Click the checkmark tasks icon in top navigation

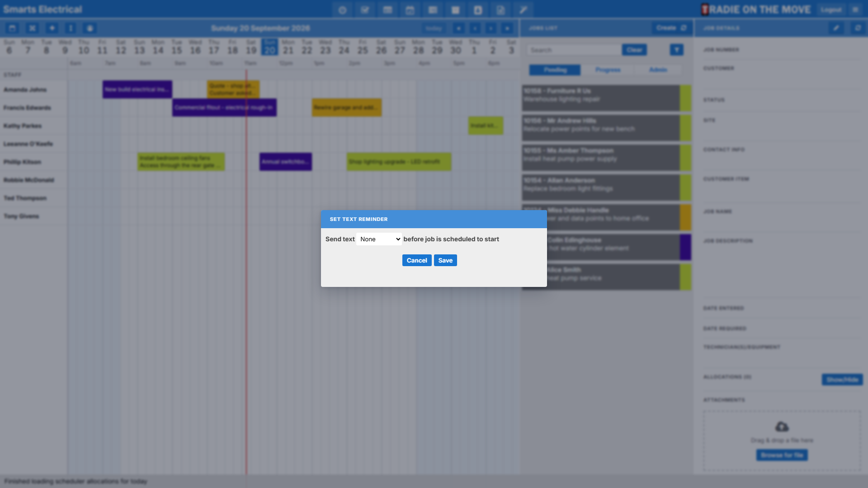(365, 10)
